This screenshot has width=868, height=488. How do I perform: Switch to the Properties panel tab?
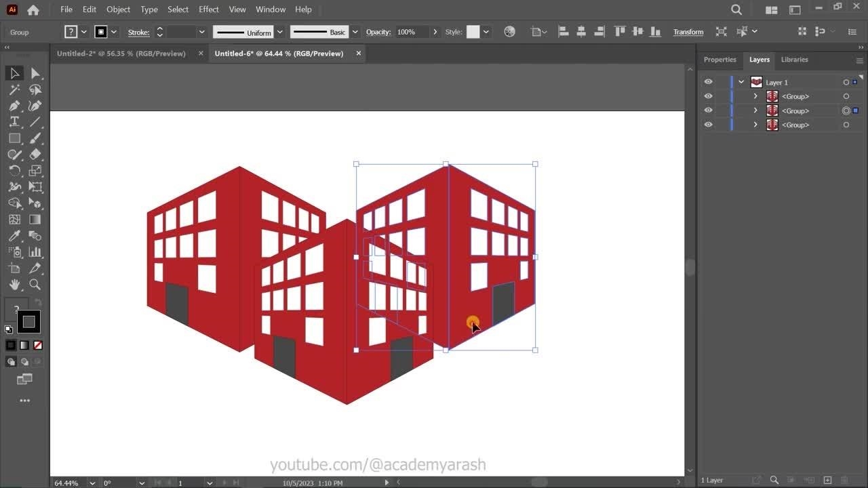click(719, 60)
